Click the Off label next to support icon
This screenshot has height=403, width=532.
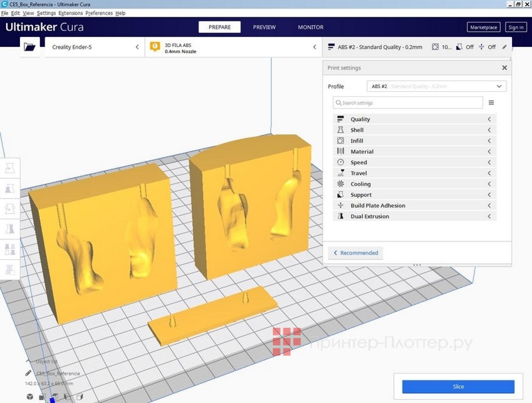click(469, 47)
